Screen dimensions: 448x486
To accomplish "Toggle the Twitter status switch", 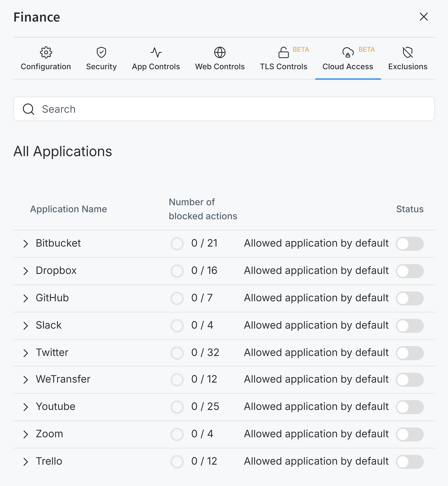I will tap(410, 353).
